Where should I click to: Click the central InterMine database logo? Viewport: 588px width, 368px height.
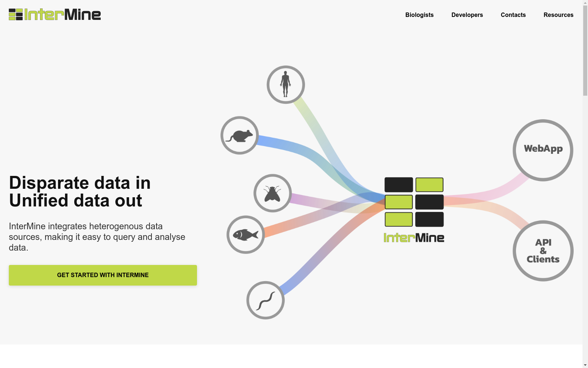click(x=414, y=210)
